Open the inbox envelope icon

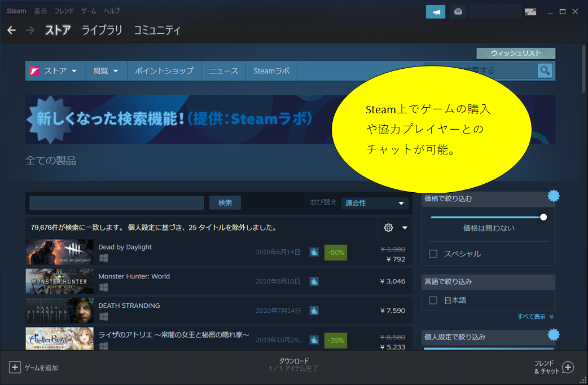pos(458,12)
